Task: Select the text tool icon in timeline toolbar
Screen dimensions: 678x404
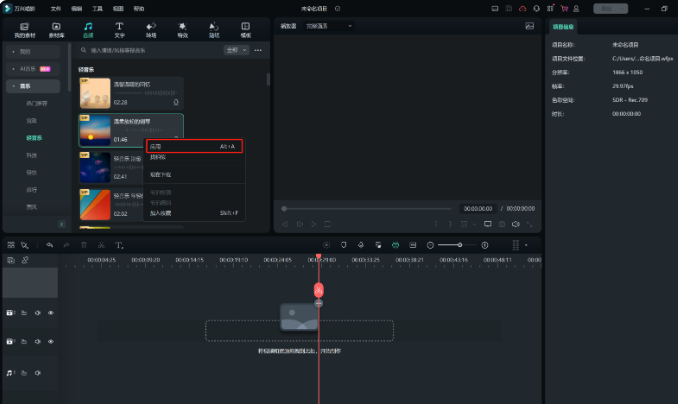Action: 118,245
